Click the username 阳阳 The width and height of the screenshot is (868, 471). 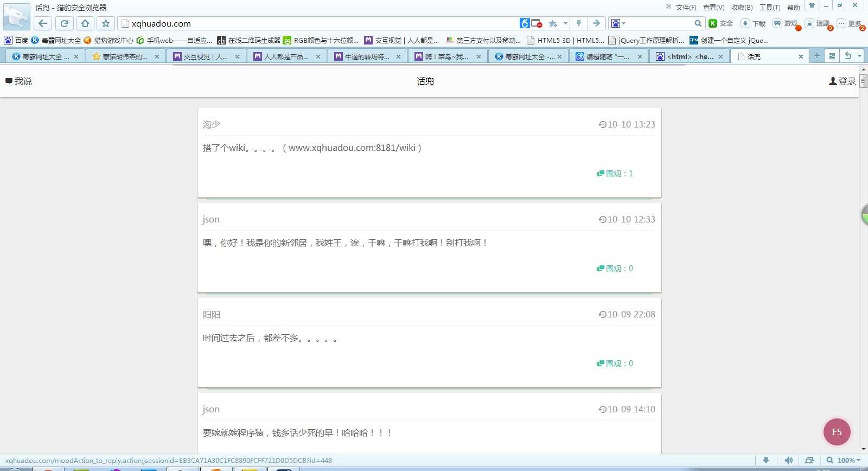pyautogui.click(x=212, y=314)
